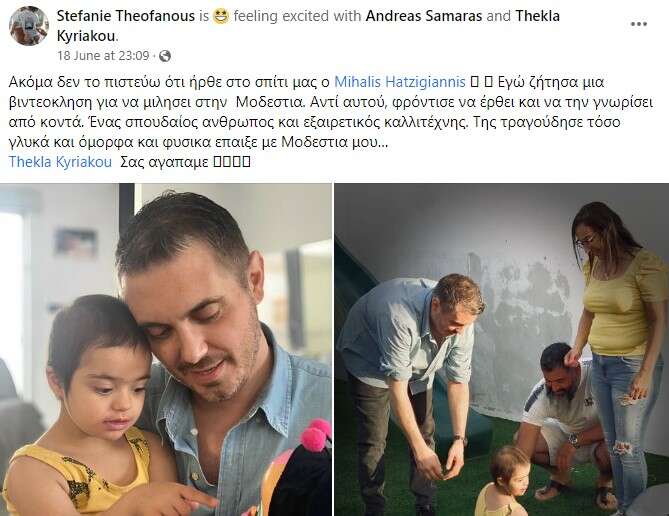Open left photo of man holding child
The height and width of the screenshot is (516, 669).
coord(166,350)
